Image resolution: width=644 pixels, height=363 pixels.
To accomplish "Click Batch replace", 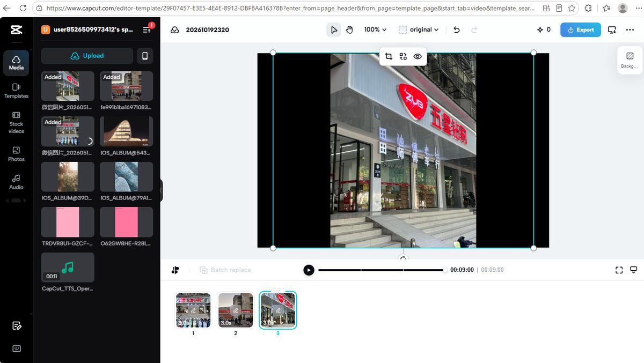I will 225,270.
